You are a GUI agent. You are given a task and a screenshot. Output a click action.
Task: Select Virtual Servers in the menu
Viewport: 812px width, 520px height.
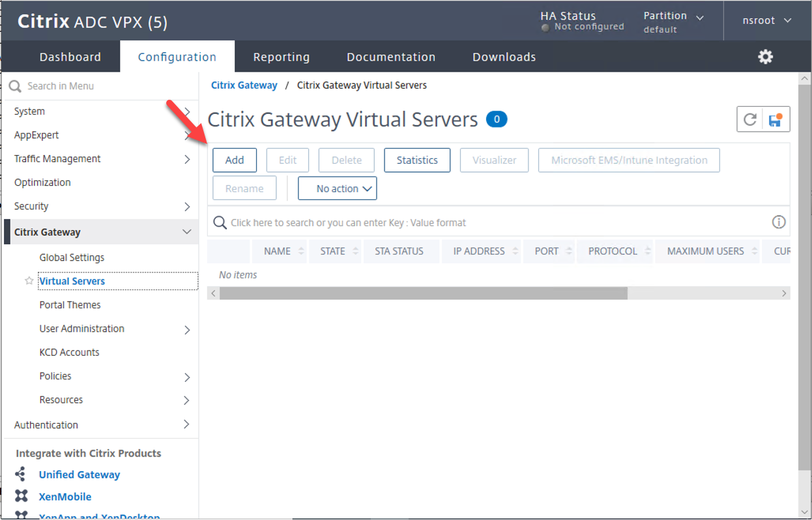point(72,281)
